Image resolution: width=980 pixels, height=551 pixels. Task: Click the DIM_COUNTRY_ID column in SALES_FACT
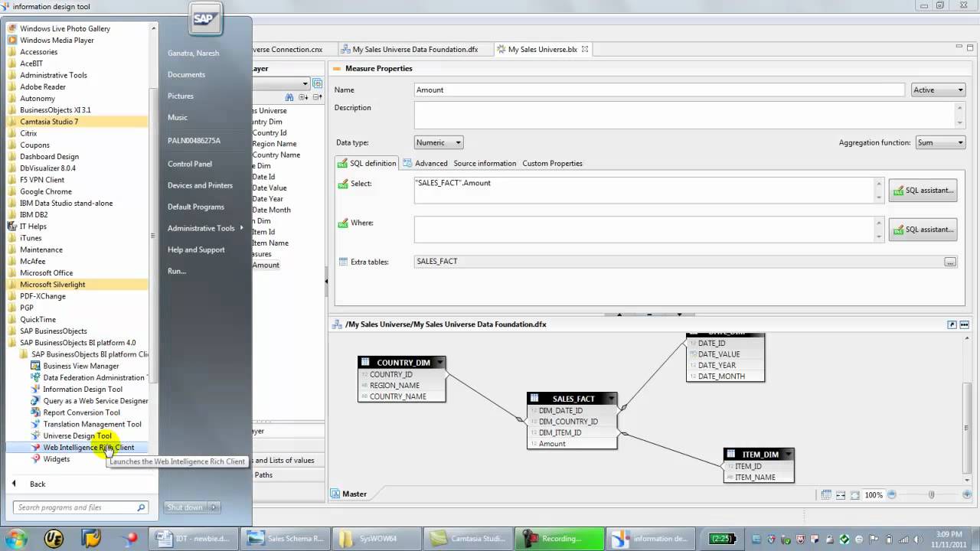567,422
